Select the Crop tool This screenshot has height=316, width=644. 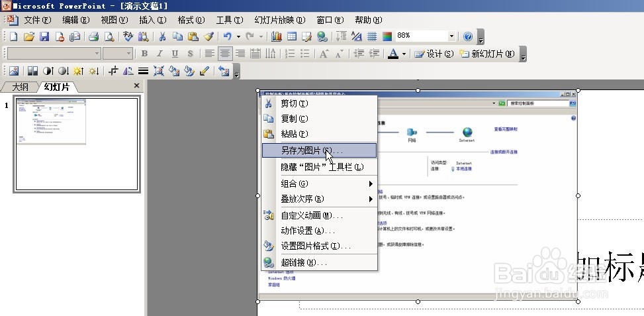[x=113, y=71]
